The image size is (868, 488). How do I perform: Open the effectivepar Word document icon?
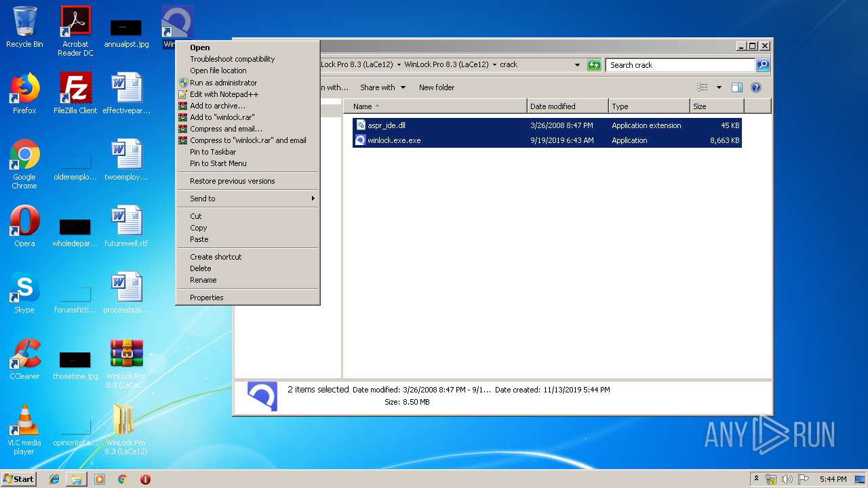126,94
